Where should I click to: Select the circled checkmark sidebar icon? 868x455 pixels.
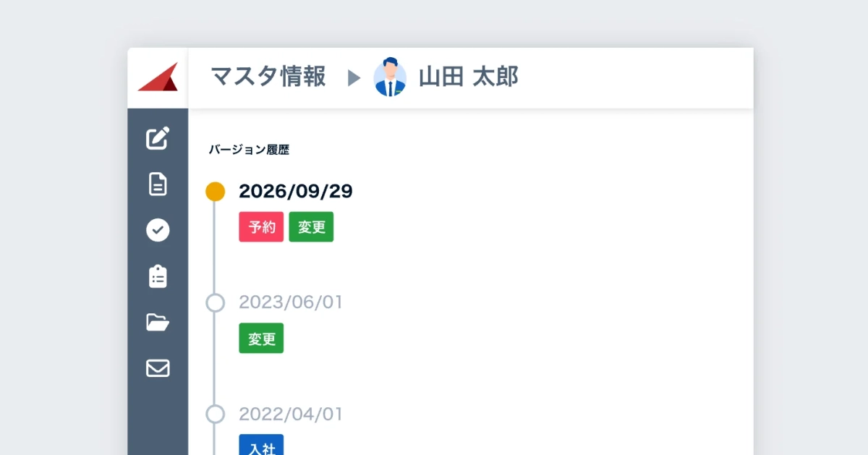click(158, 230)
